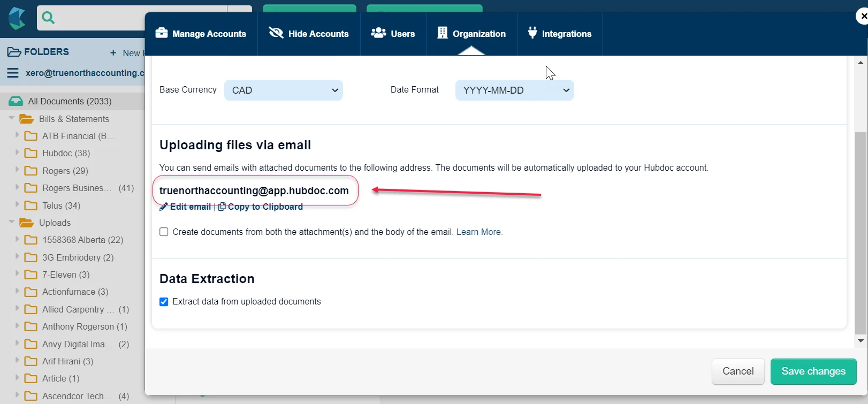Click the search magnifier icon

[x=48, y=18]
